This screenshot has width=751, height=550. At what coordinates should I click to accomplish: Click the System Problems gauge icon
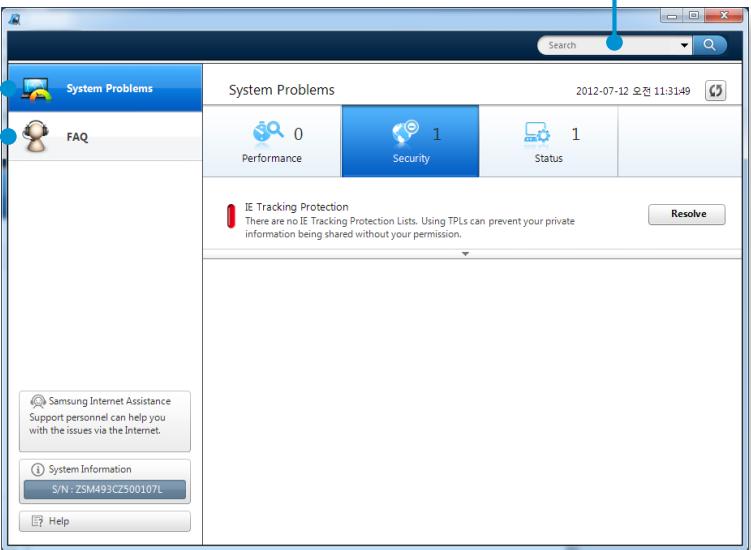point(35,90)
